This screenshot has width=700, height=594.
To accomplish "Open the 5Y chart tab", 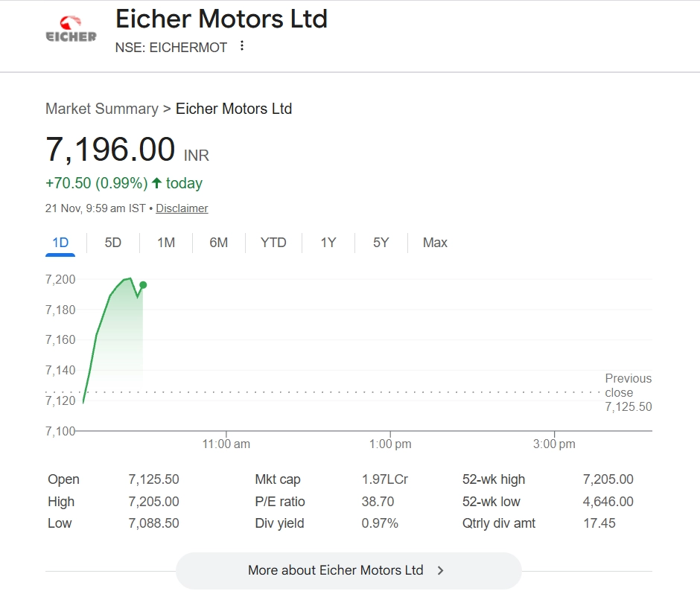I will click(x=381, y=243).
